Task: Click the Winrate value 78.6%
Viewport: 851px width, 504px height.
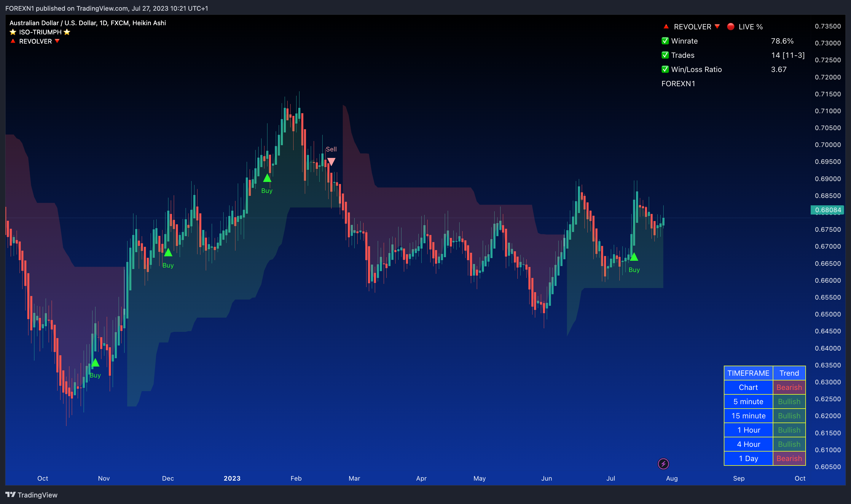Action: coord(782,41)
